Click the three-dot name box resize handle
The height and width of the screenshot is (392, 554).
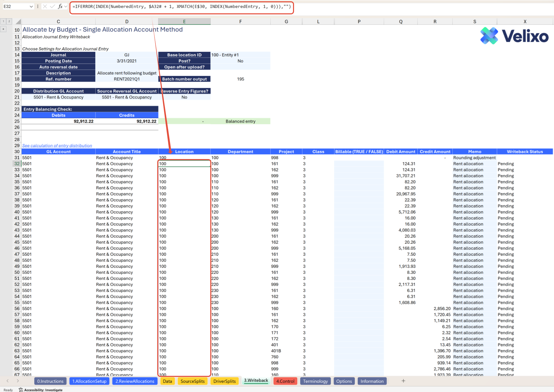pyautogui.click(x=38, y=6)
